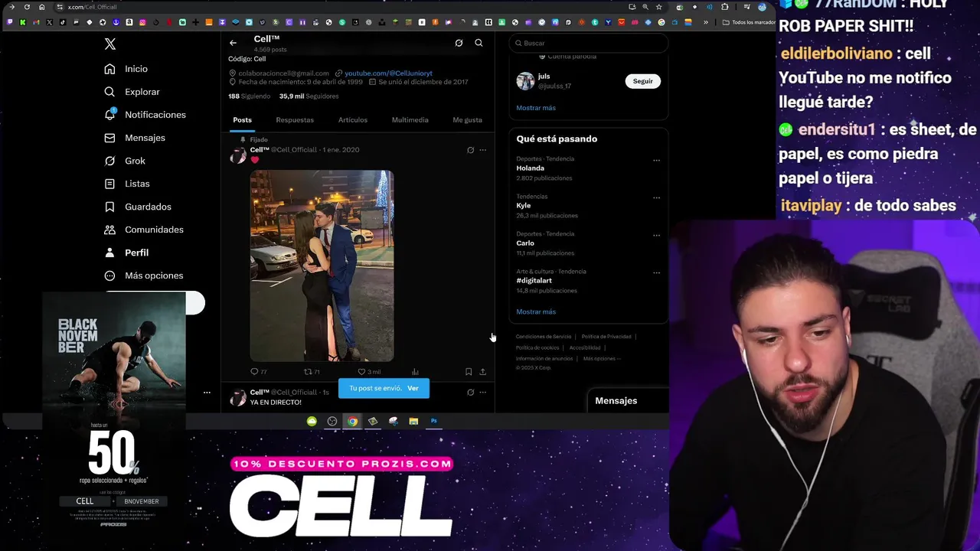Open options for the #digitalart trend

coord(656,272)
